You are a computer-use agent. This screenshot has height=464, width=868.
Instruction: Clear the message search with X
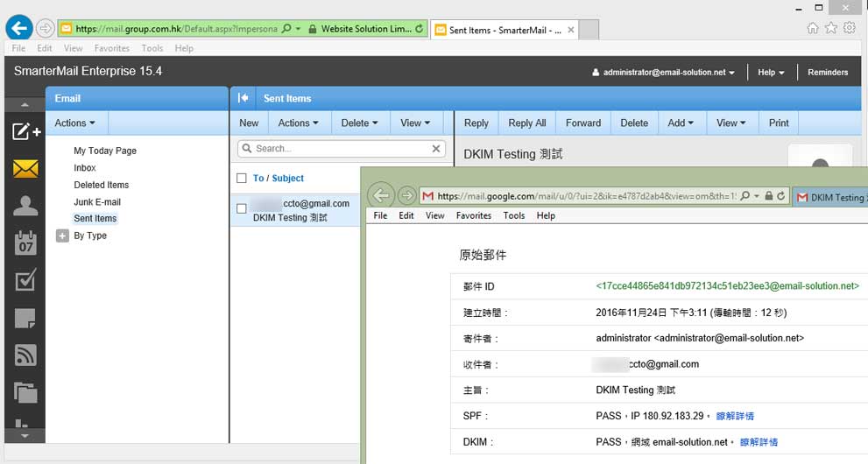436,148
